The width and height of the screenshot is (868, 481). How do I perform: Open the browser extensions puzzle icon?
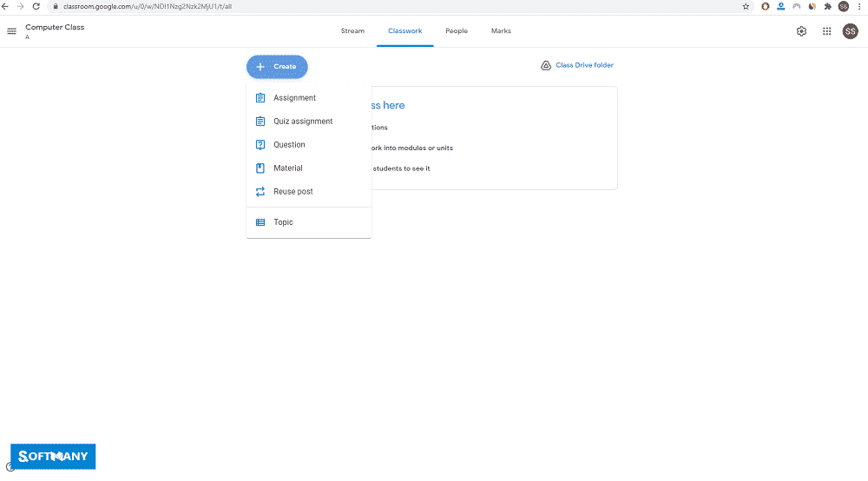[x=827, y=6]
